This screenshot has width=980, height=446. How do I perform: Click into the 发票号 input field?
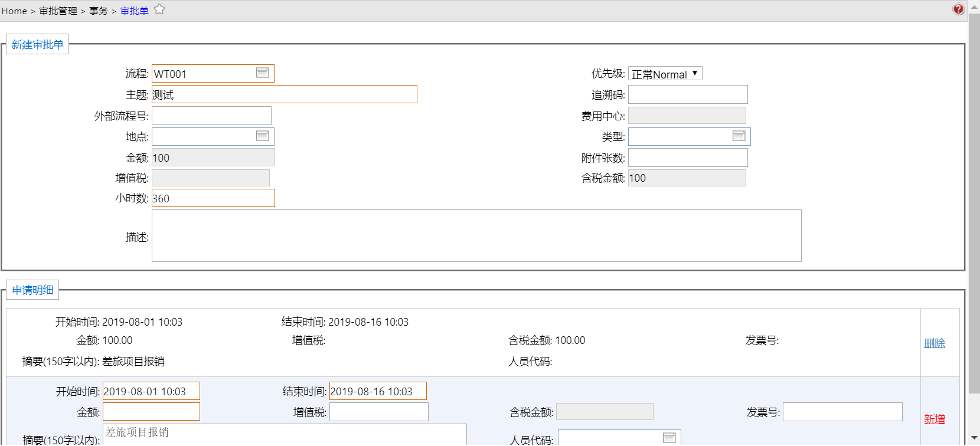(x=842, y=412)
